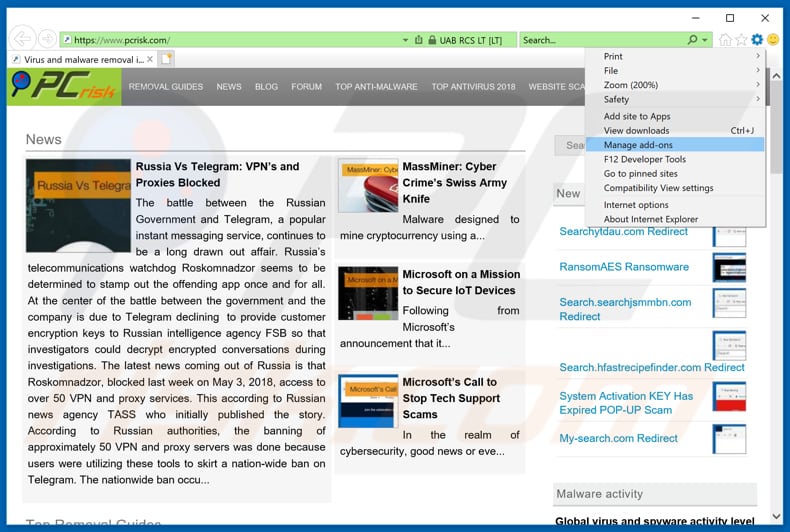This screenshot has width=790, height=532.
Task: Choose View downloads menu entry
Action: [x=675, y=130]
